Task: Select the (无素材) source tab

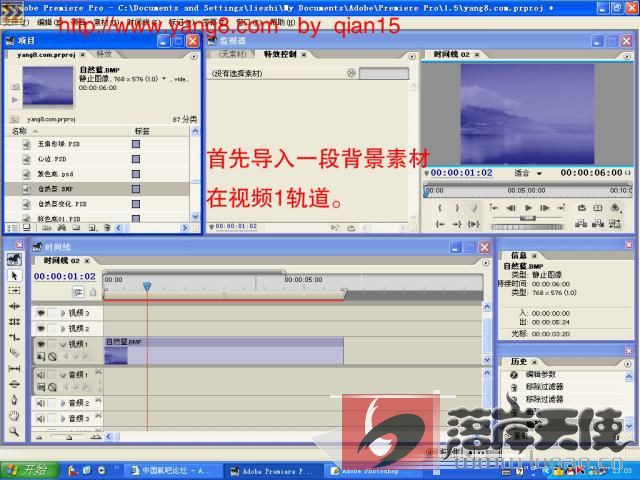Action: point(233,54)
